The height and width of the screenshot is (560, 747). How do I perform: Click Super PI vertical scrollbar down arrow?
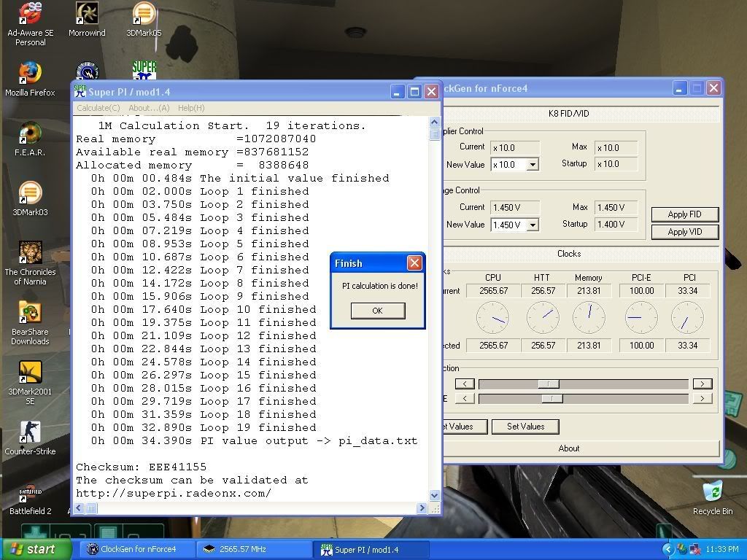(435, 495)
